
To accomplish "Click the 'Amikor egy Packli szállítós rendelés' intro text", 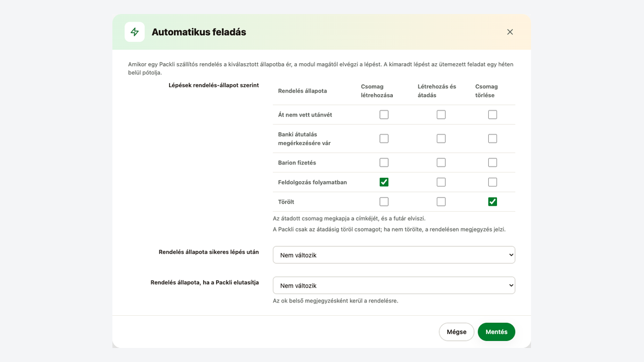I will coord(320,68).
